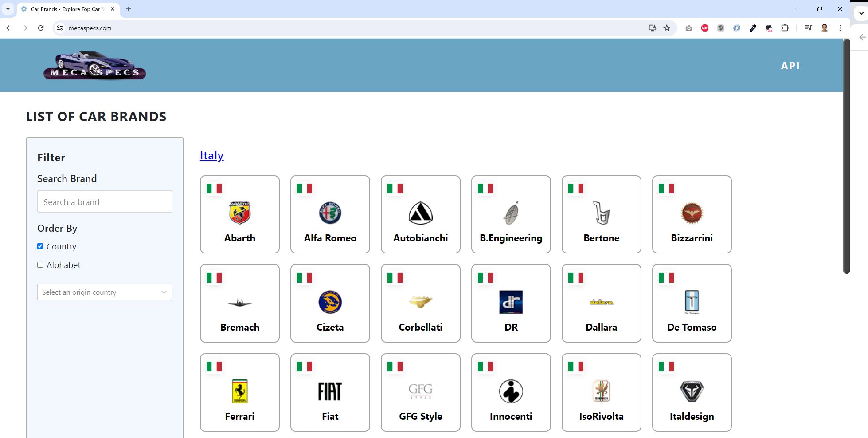The image size is (868, 438).
Task: Reload the page
Action: [x=41, y=28]
